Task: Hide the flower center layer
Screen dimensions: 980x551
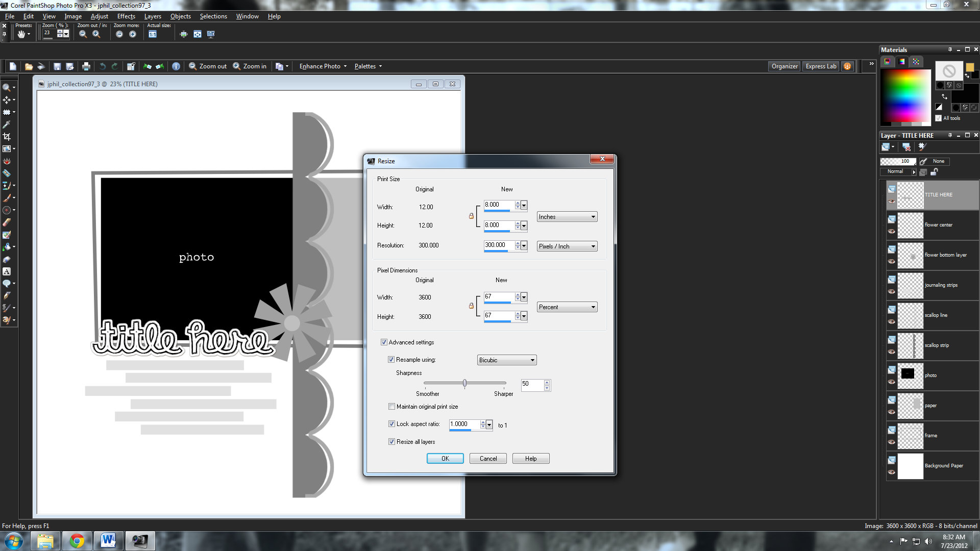Action: pos(892,232)
